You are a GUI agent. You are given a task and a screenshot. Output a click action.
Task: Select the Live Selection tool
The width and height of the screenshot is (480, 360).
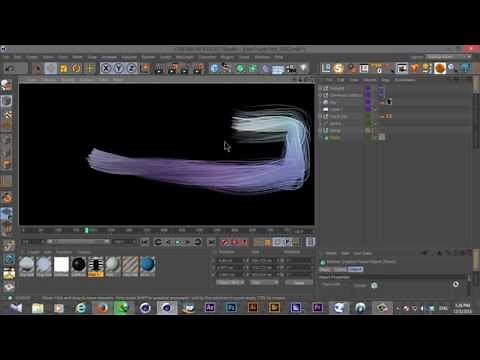click(38, 69)
